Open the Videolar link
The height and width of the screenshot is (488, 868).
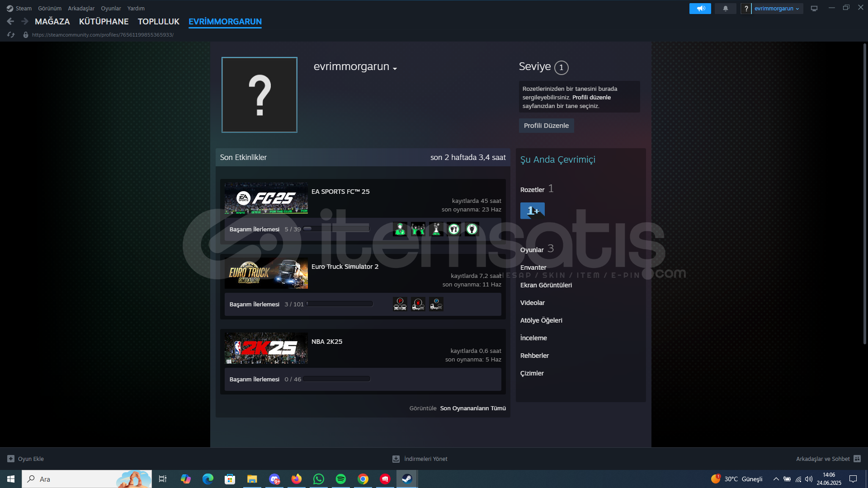click(x=533, y=303)
